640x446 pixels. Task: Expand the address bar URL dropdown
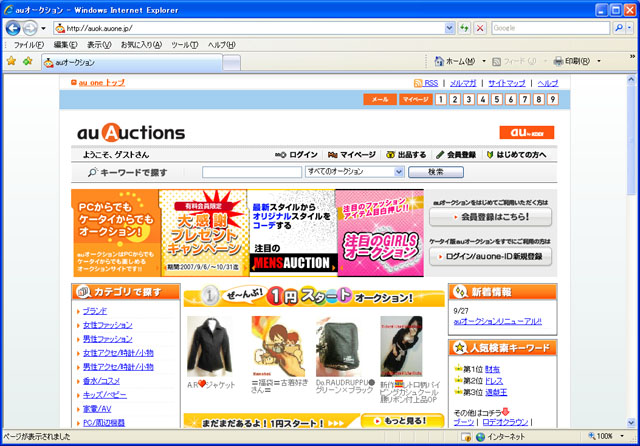(x=449, y=28)
